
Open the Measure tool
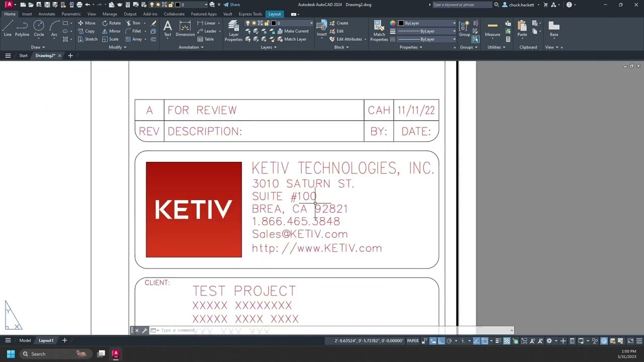(x=493, y=29)
